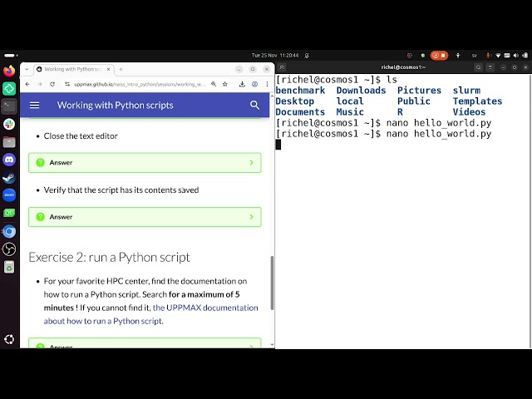The image size is (532, 399).
Task: Open the browser three-dot menu
Action: pos(267,84)
